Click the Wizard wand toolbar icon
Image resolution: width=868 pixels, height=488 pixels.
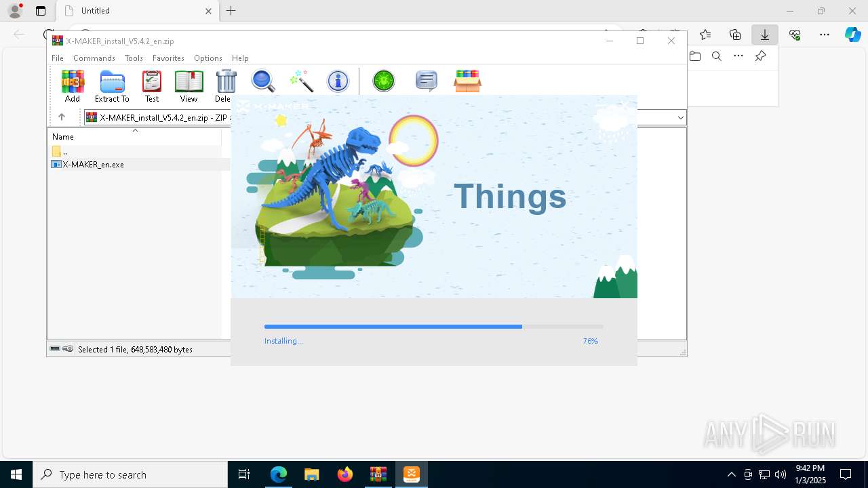301,81
